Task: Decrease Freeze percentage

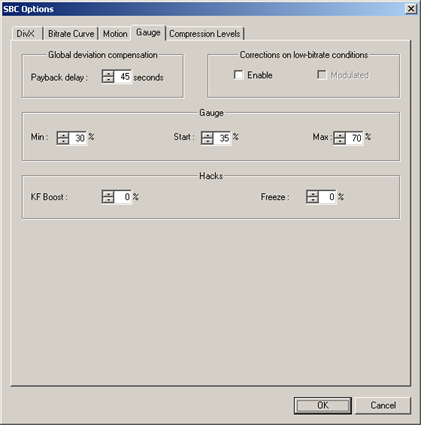Action: 312,200
